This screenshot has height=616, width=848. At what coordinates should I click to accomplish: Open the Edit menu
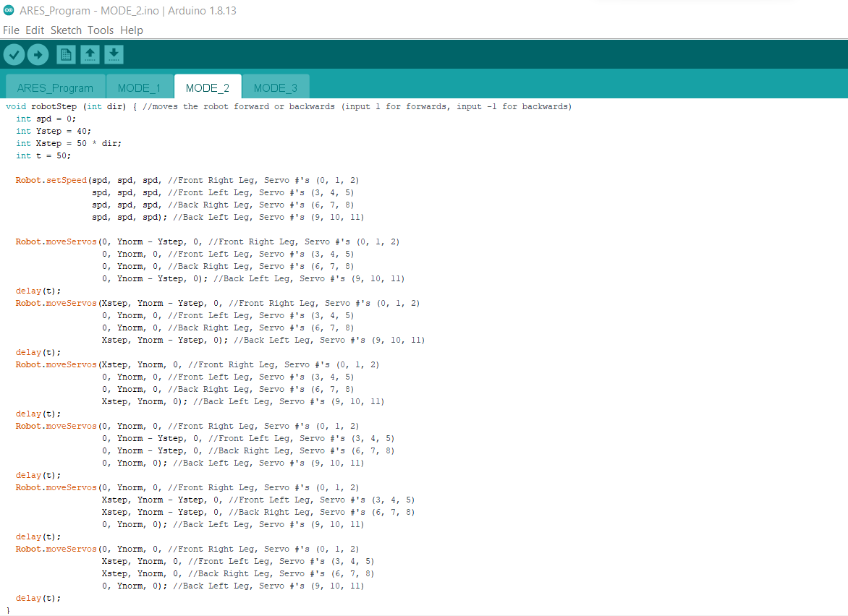pos(34,30)
